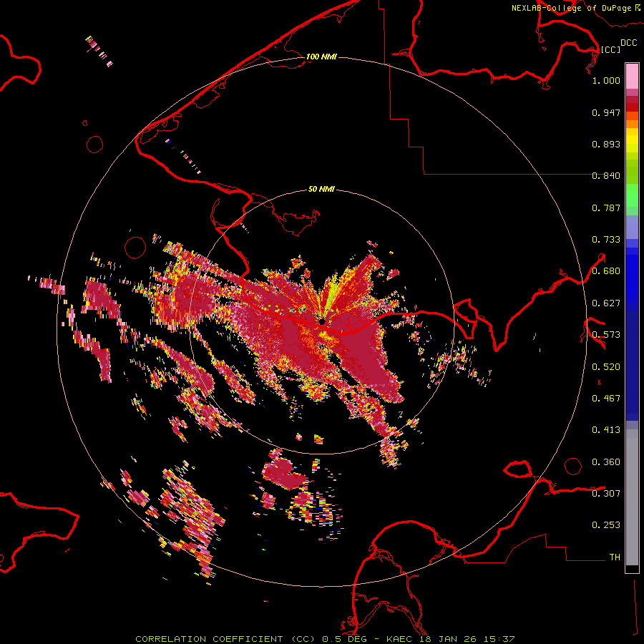
Task: Select the 0.573 scale value
Action: 606,335
